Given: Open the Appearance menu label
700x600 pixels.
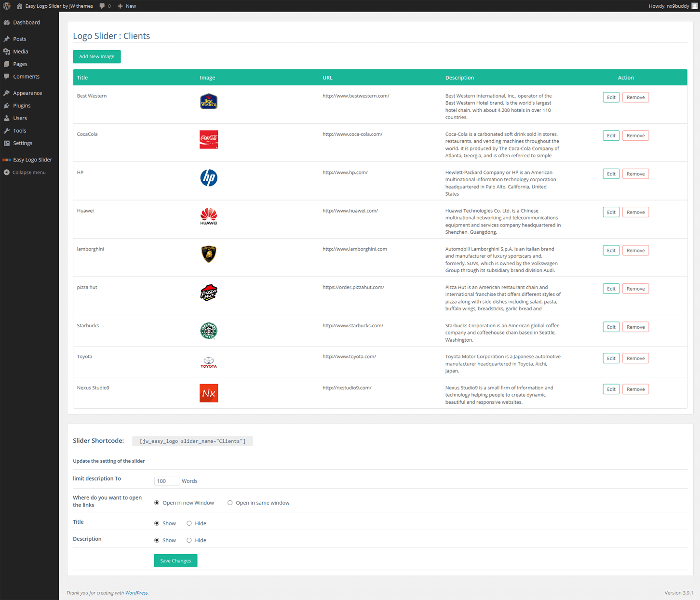Looking at the screenshot, I should [27, 93].
